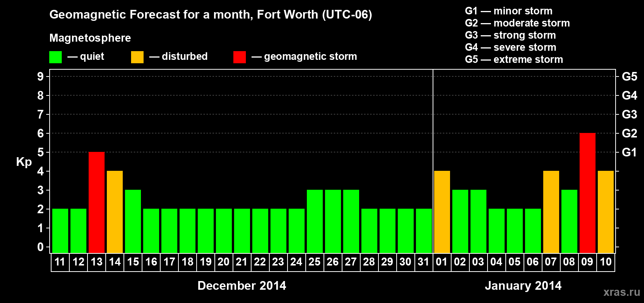Click date label 09 on the axis
The width and height of the screenshot is (644, 303).
[587, 262]
